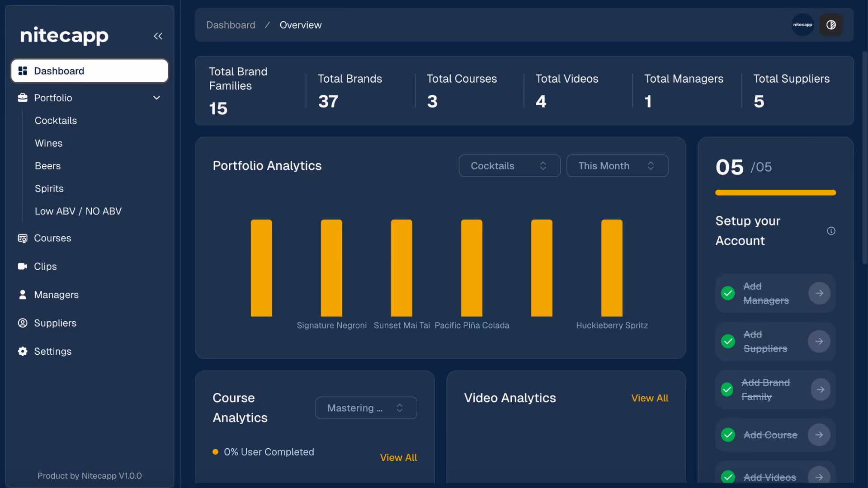This screenshot has width=868, height=488.
Task: Open the This Month period dropdown
Action: click(x=617, y=166)
